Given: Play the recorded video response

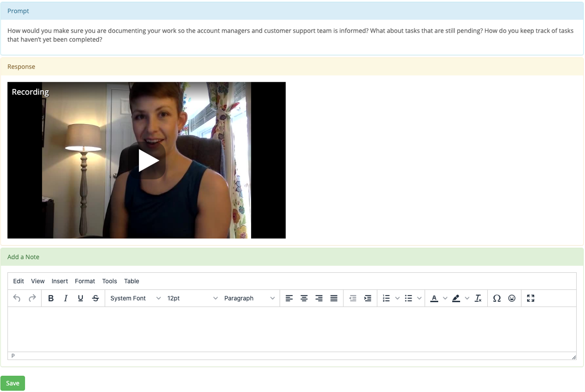Looking at the screenshot, I should point(148,161).
